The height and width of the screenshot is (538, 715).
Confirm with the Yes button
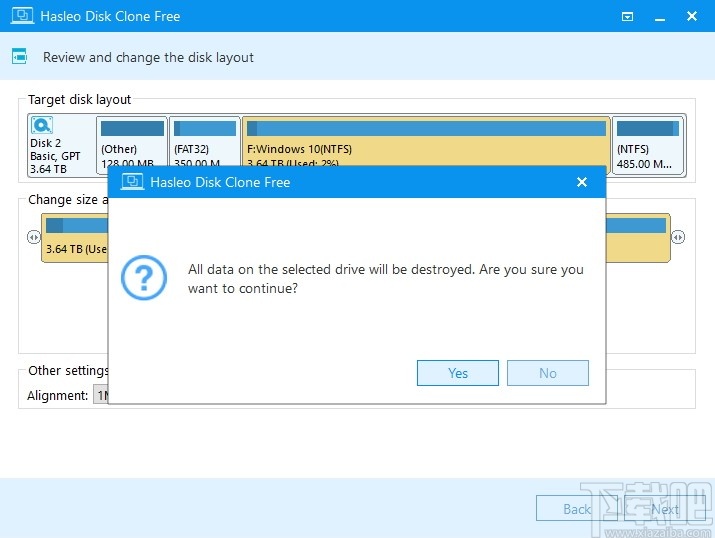(x=457, y=373)
